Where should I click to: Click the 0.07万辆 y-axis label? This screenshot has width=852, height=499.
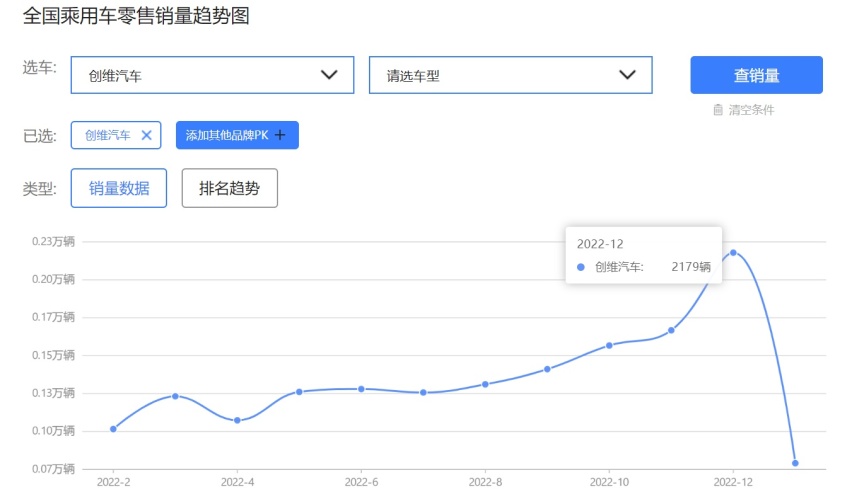pos(53,469)
